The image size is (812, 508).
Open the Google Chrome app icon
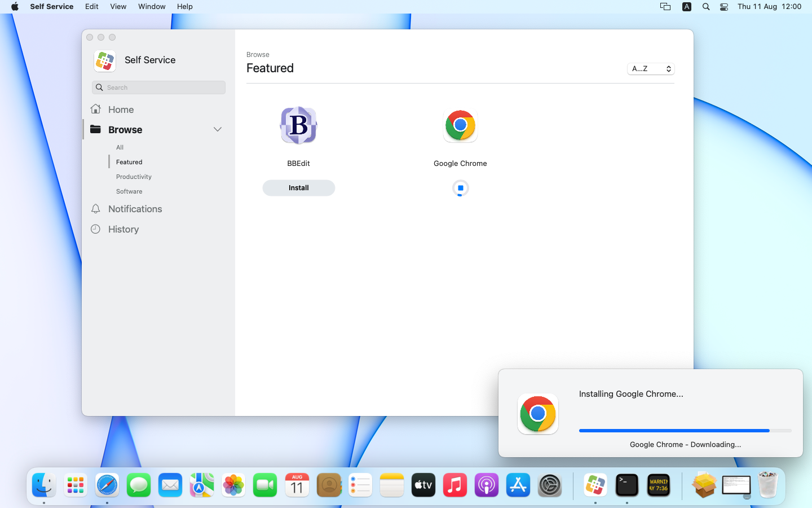(x=460, y=125)
